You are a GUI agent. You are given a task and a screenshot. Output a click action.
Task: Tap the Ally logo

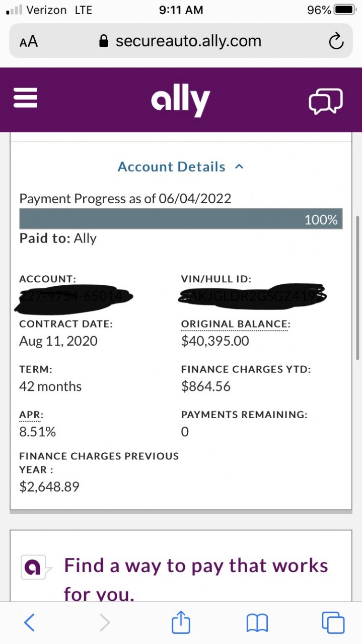tap(180, 101)
